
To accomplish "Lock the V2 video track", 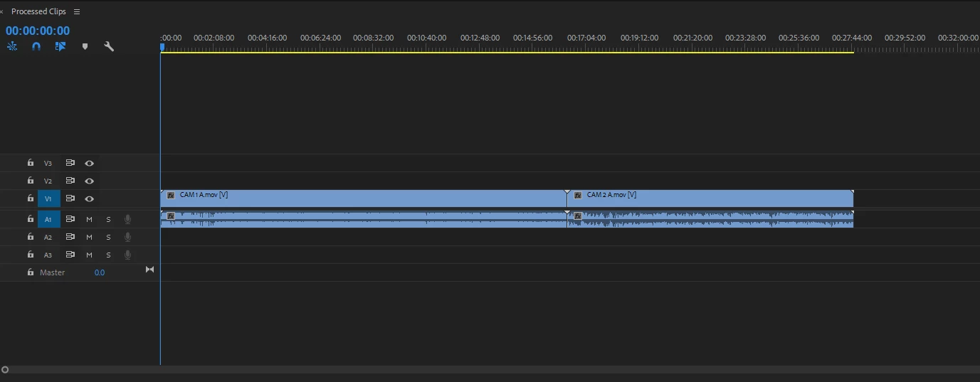I will (x=30, y=181).
